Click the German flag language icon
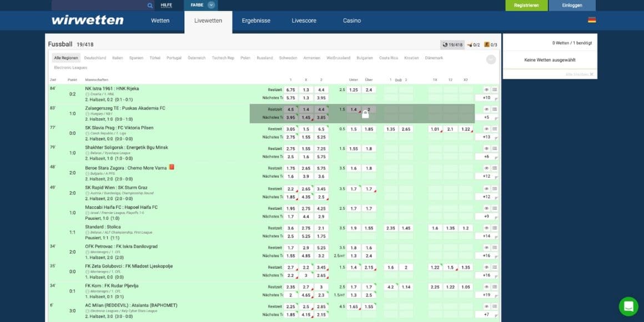644x322 pixels. 592,20
